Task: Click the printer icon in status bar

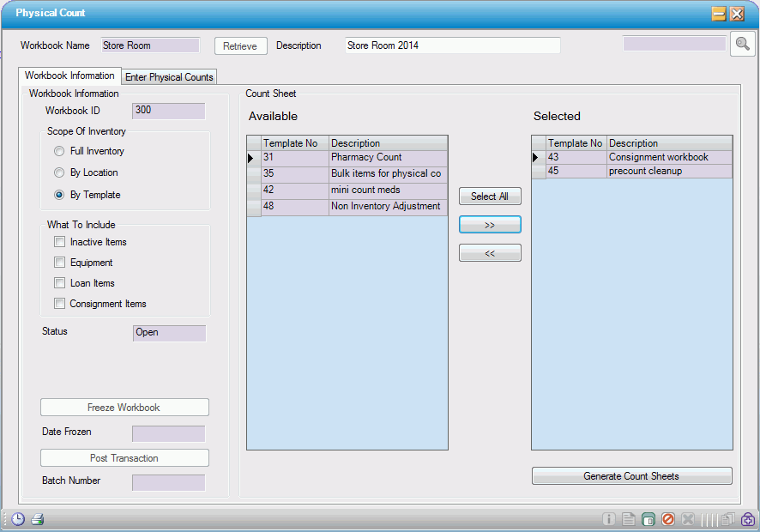Action: pyautogui.click(x=38, y=519)
